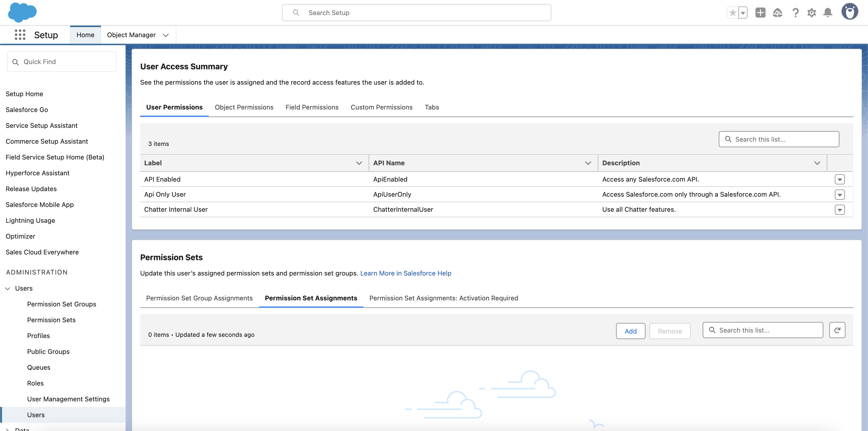868x431 pixels.
Task: Switch to the Object Manager tab
Action: click(131, 35)
